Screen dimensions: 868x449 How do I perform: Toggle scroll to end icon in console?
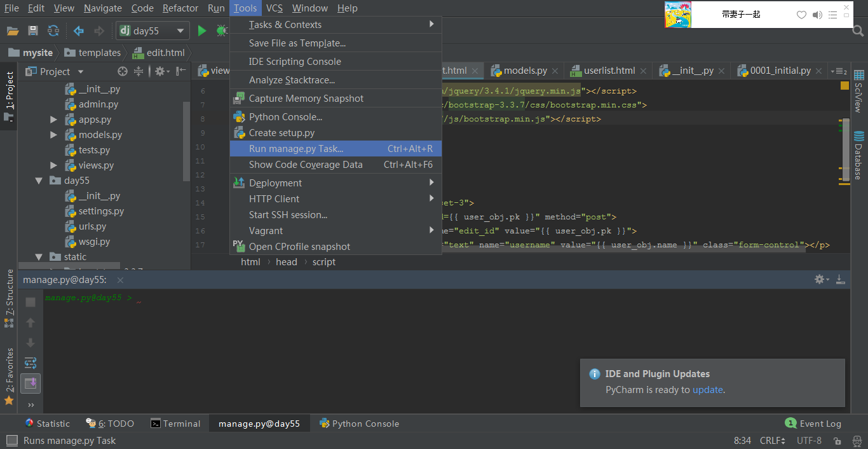[x=31, y=383]
